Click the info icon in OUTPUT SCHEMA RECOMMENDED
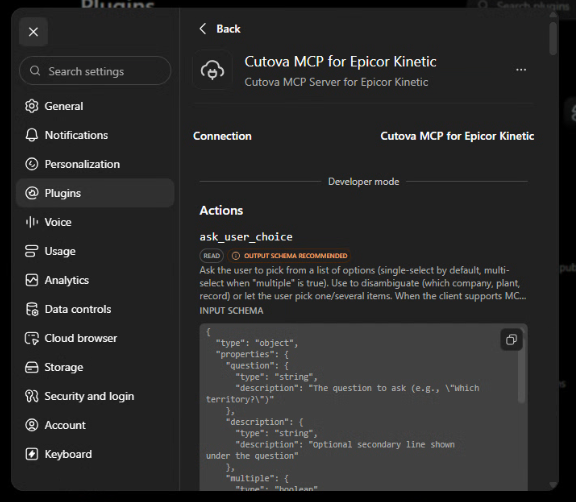 pyautogui.click(x=236, y=256)
